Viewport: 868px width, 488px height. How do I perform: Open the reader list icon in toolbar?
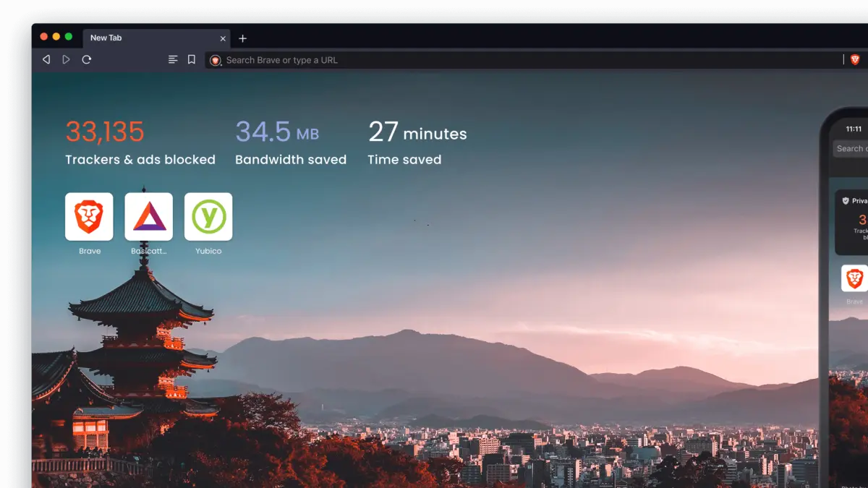(x=173, y=60)
